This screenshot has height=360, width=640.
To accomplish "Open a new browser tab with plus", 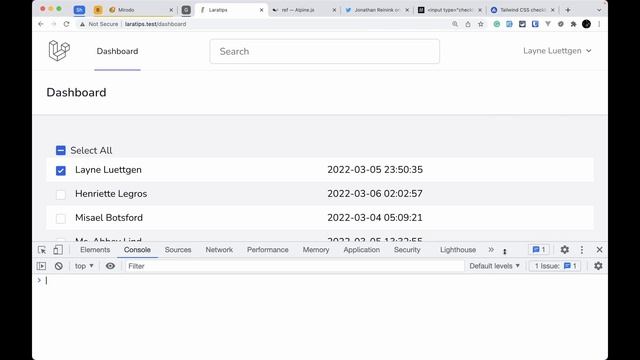I will coord(568,10).
